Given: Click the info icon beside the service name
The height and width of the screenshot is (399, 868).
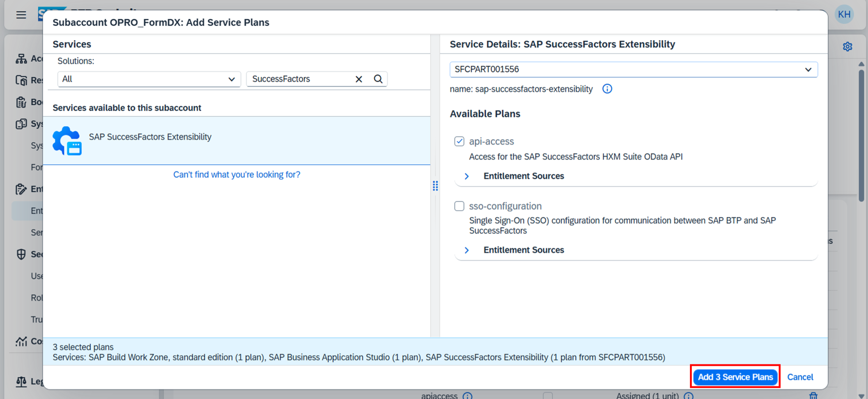Looking at the screenshot, I should tap(607, 89).
